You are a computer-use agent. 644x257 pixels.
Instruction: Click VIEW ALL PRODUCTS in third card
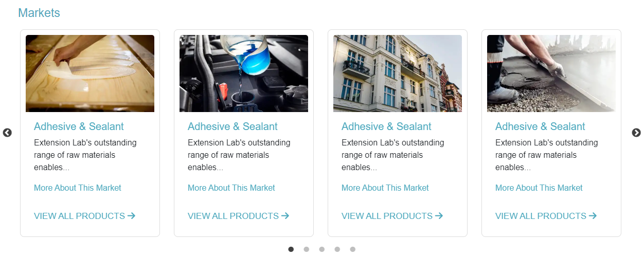392,216
